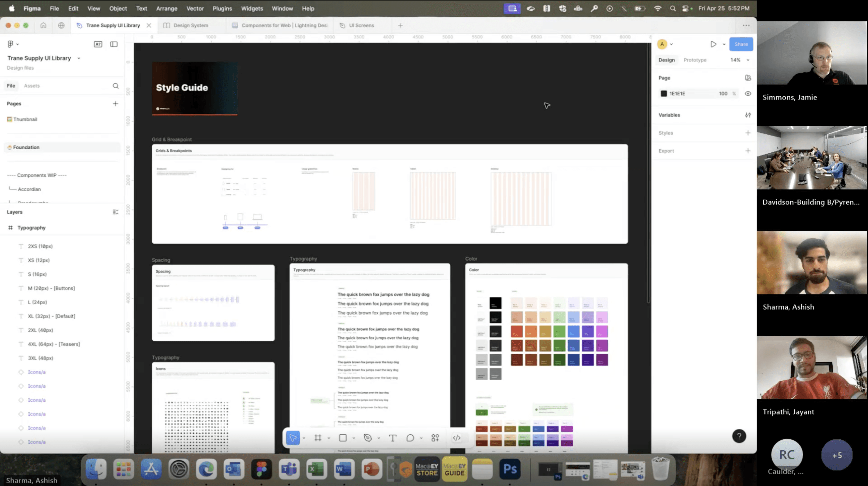868x486 pixels.
Task: Add a new page with plus button
Action: [116, 104]
